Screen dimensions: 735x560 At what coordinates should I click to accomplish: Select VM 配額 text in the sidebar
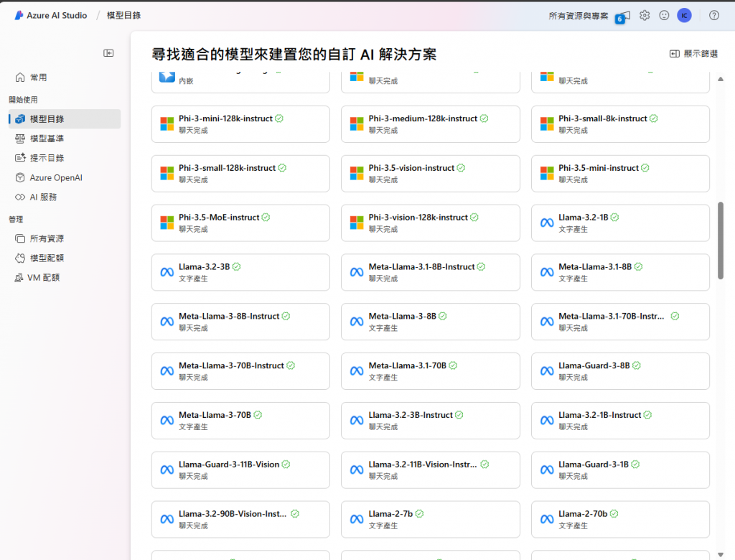(x=44, y=278)
